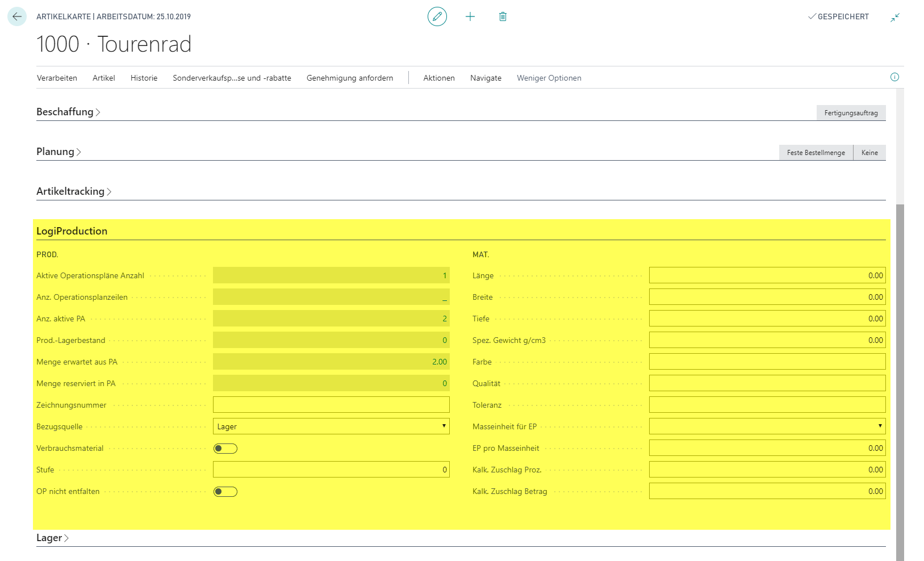The image size is (924, 561).
Task: Click the Farbe input field
Action: click(x=767, y=362)
